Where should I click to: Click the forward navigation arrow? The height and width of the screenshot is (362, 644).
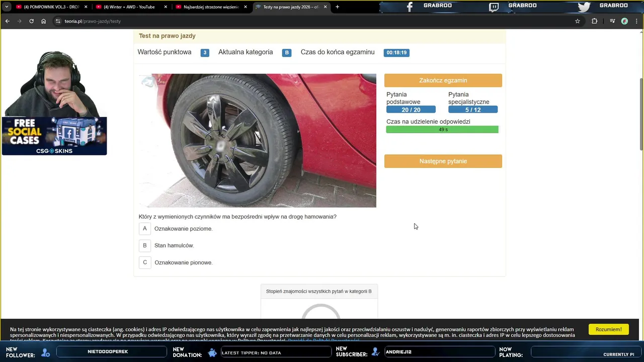19,21
